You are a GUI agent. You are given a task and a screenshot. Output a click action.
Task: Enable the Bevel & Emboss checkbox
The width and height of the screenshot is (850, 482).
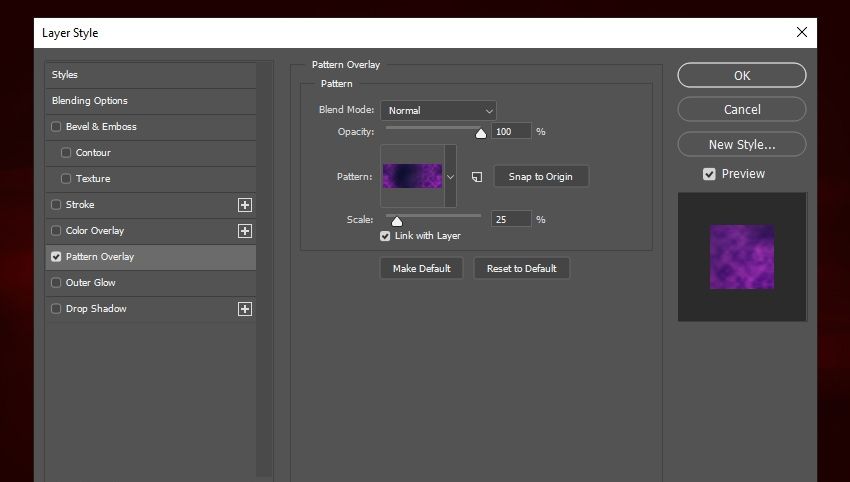56,126
